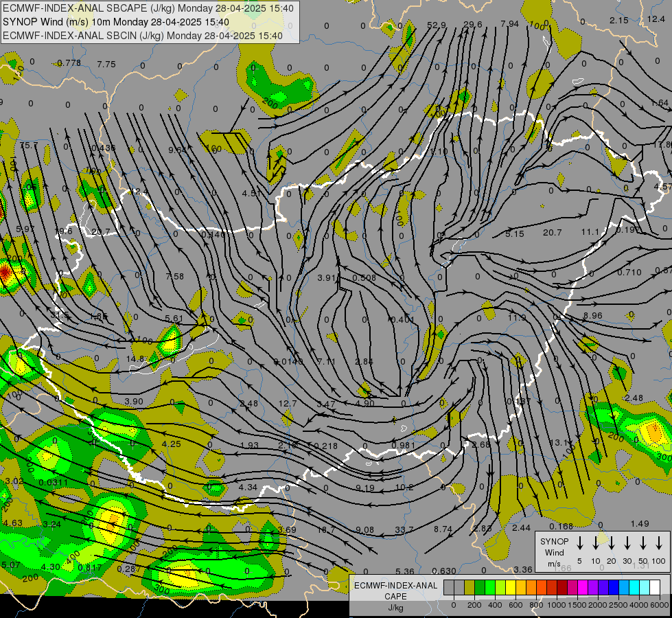Click the 11.1 value on the map

click(590, 232)
